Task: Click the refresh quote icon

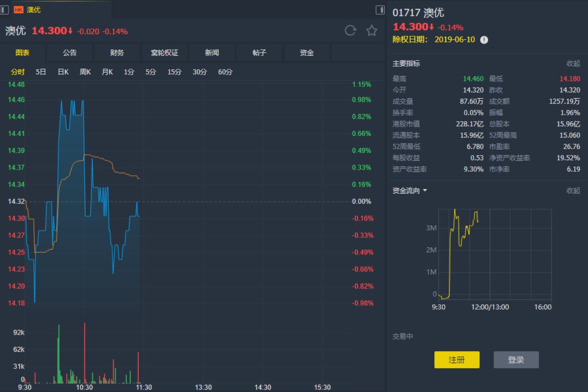Action: [350, 31]
